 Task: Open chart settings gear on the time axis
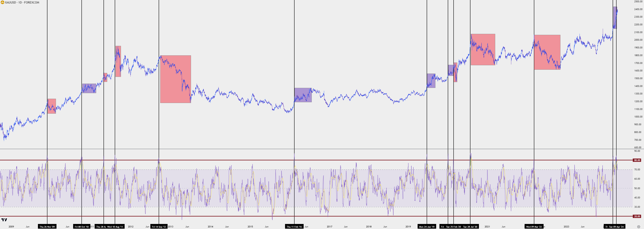pos(639,227)
